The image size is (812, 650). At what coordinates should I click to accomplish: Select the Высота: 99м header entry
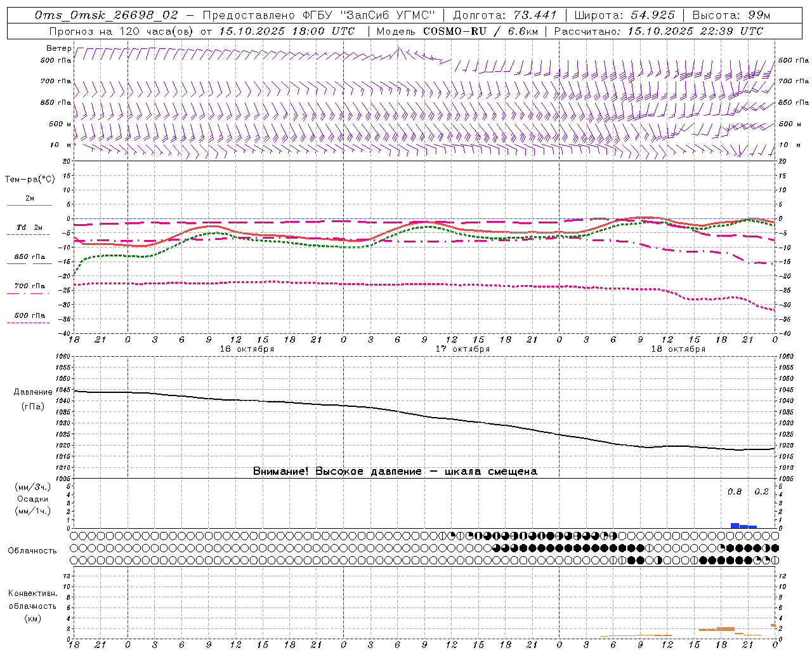pos(731,15)
